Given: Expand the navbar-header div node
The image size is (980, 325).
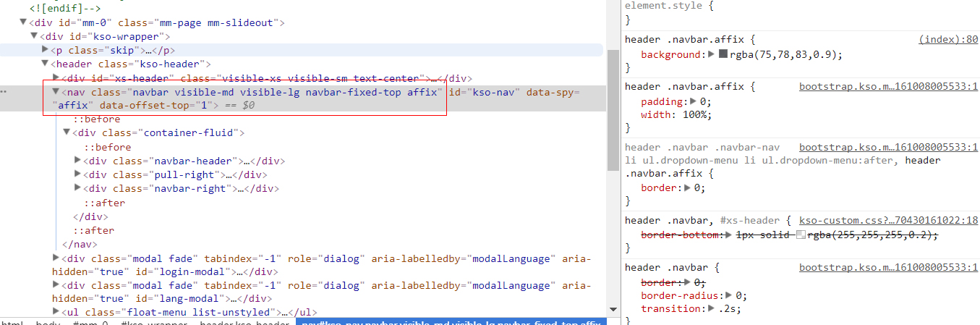Looking at the screenshot, I should pyautogui.click(x=78, y=161).
